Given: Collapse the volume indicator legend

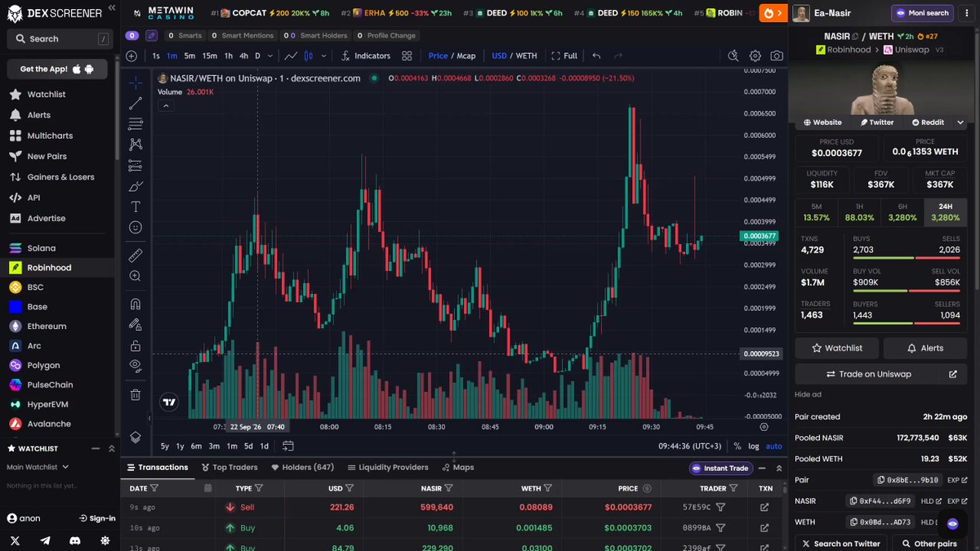Looking at the screenshot, I should tap(166, 105).
